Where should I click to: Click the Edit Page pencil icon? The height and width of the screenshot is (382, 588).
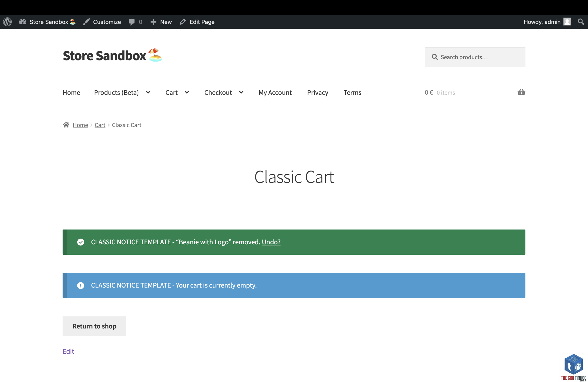[x=183, y=22]
